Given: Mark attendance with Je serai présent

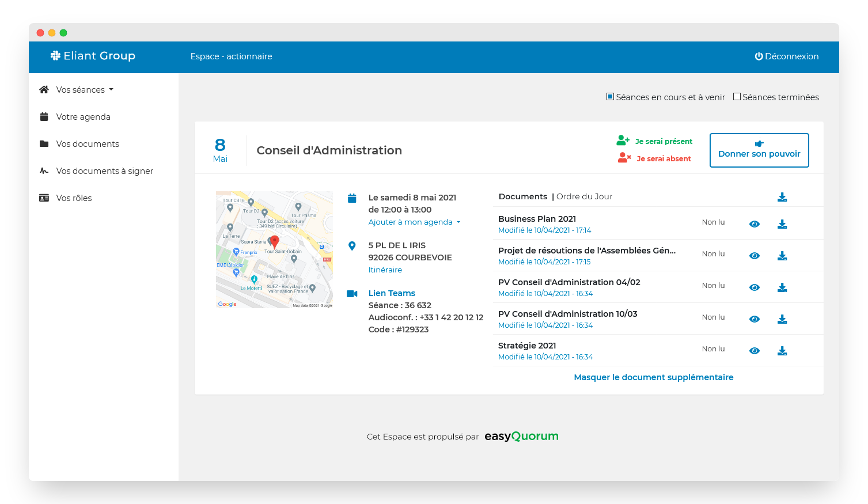Looking at the screenshot, I should tap(655, 141).
